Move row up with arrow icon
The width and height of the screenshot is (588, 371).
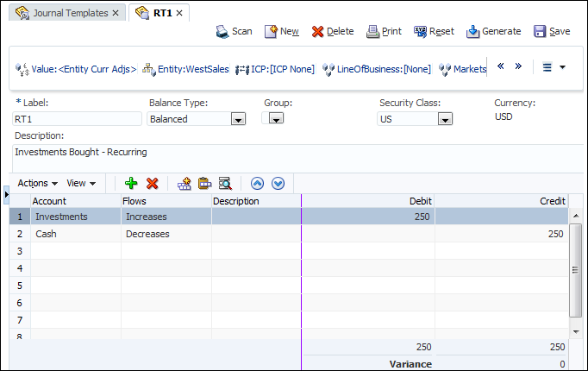click(257, 184)
